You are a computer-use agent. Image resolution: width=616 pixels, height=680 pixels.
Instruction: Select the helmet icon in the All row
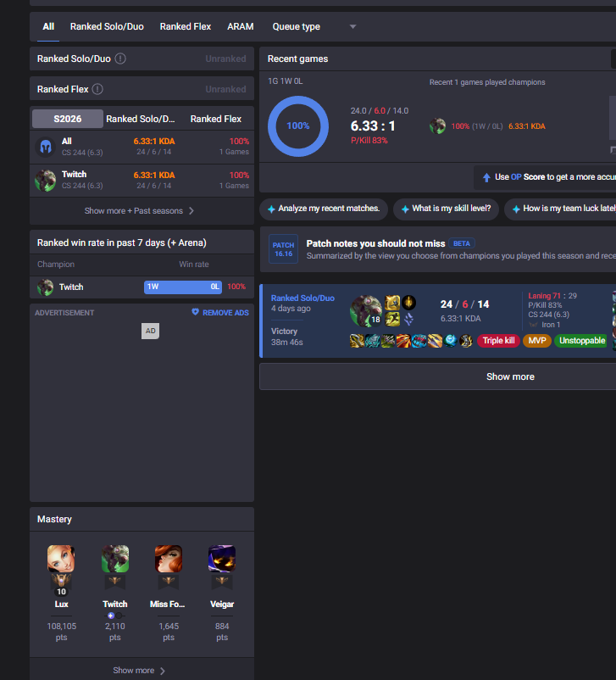pyautogui.click(x=46, y=147)
